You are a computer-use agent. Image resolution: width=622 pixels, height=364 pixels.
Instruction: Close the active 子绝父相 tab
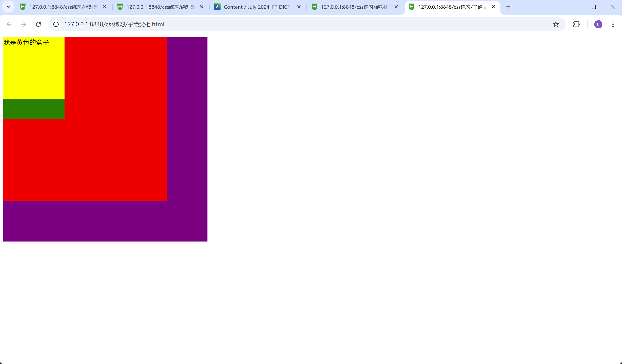[493, 7]
